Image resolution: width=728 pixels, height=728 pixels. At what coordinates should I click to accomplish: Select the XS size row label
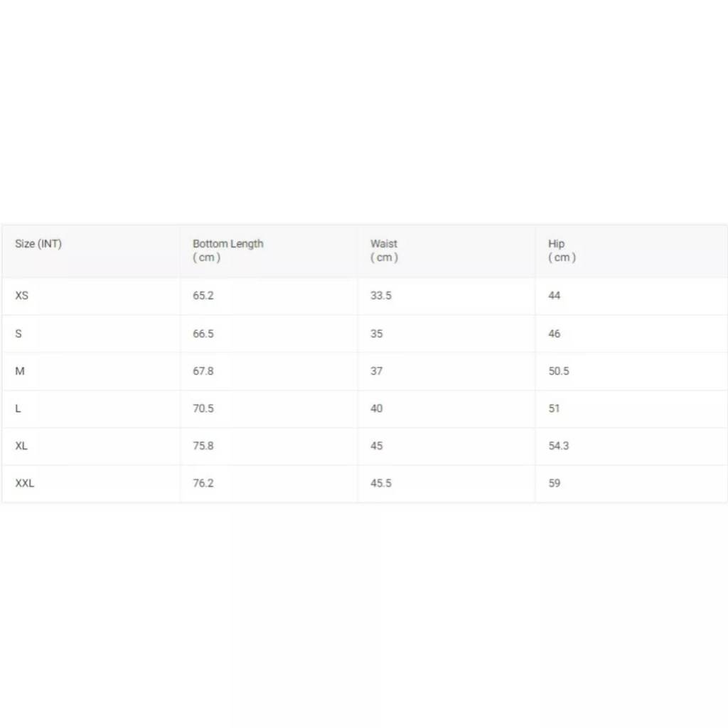click(22, 296)
